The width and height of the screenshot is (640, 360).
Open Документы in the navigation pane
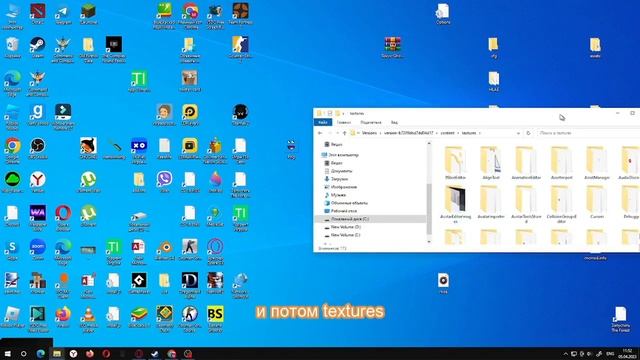[338, 171]
